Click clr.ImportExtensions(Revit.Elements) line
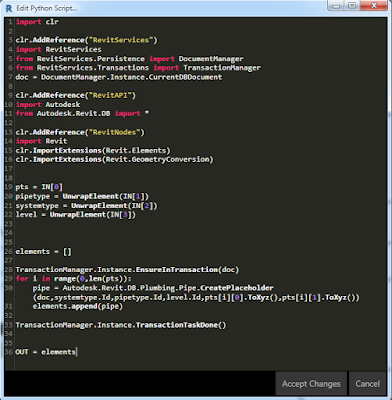Viewport: 392px width, 400px height. point(93,150)
